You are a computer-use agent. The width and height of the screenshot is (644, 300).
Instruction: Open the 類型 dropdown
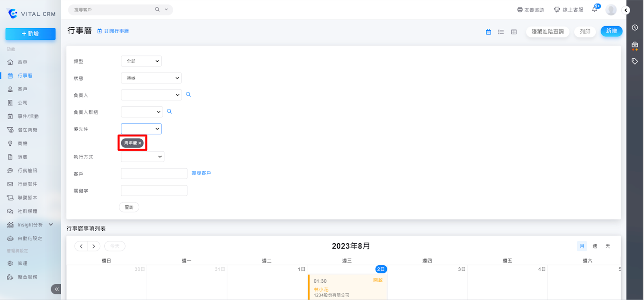pyautogui.click(x=141, y=61)
